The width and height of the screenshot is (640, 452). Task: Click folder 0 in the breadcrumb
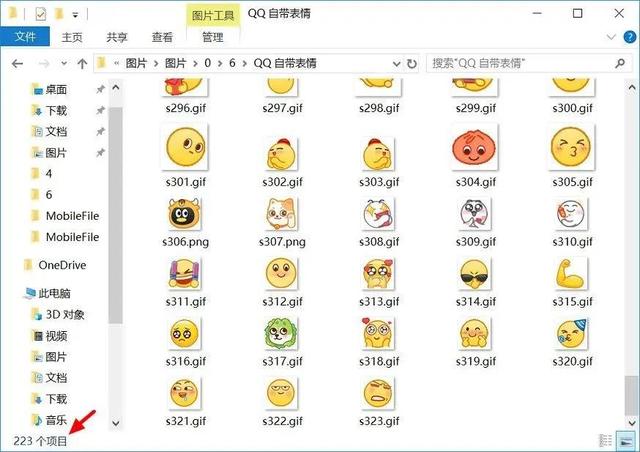[x=208, y=63]
